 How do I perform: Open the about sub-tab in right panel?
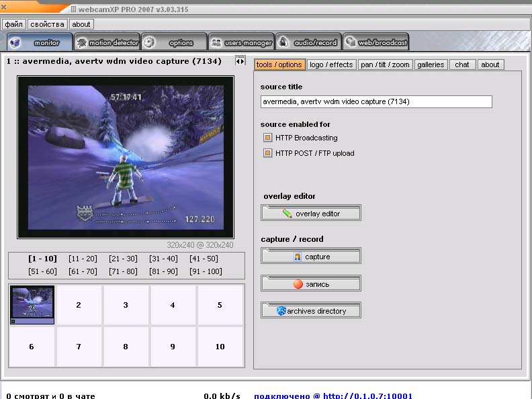[490, 64]
